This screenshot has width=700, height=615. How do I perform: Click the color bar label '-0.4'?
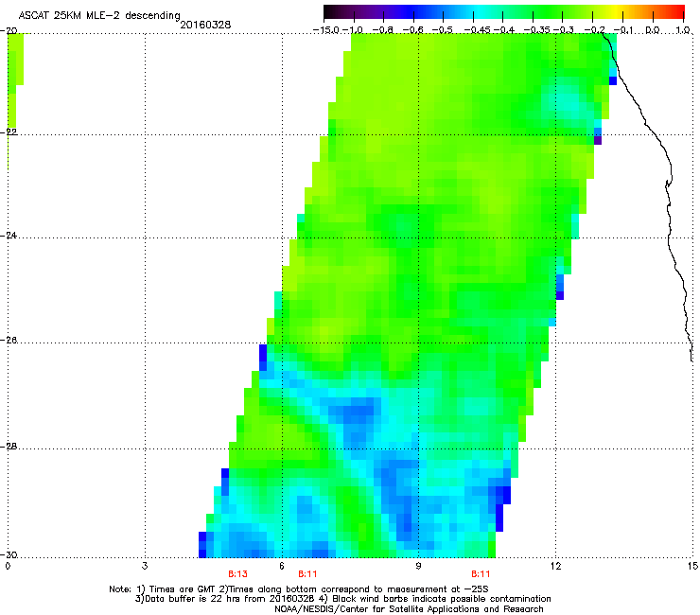tap(504, 30)
